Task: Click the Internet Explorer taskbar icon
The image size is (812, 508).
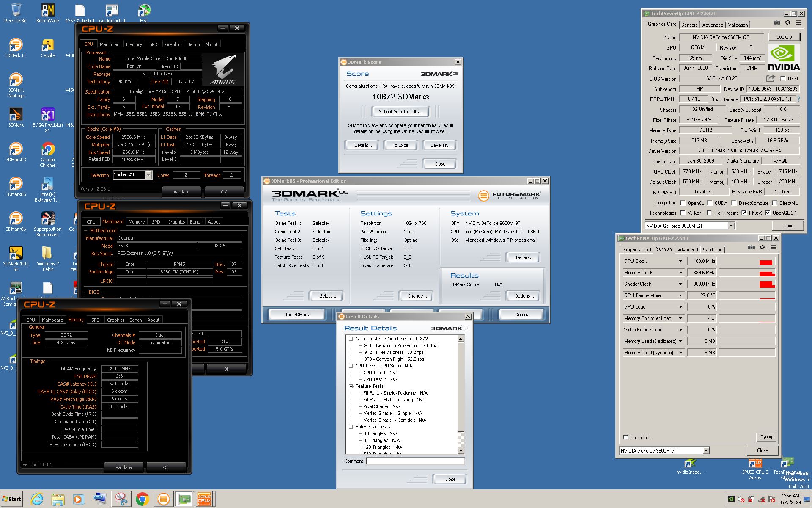Action: (x=37, y=499)
